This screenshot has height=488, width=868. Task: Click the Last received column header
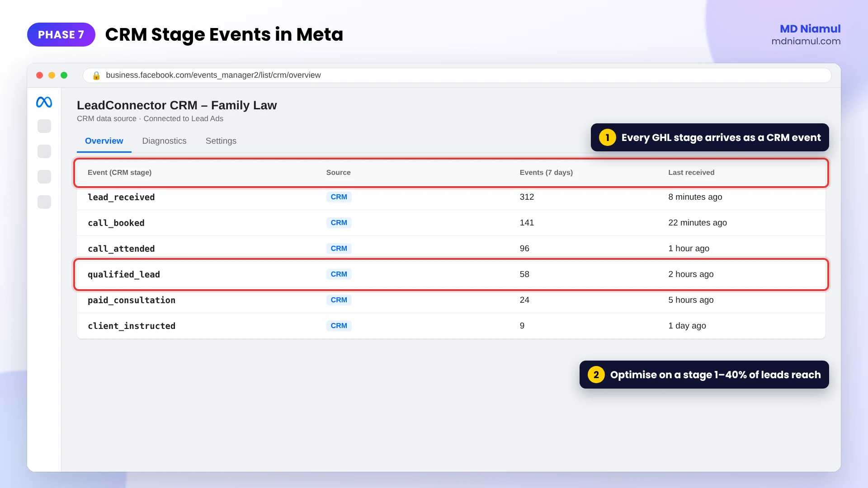pyautogui.click(x=691, y=173)
